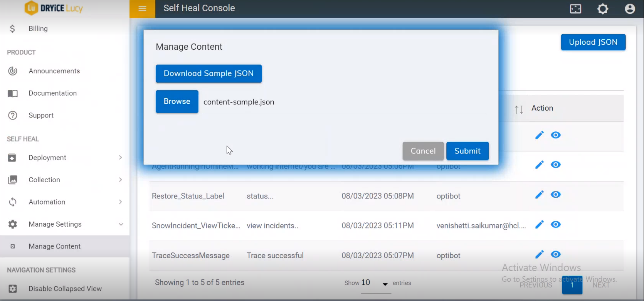Click Browse to choose a file
The image size is (644, 301).
(177, 101)
